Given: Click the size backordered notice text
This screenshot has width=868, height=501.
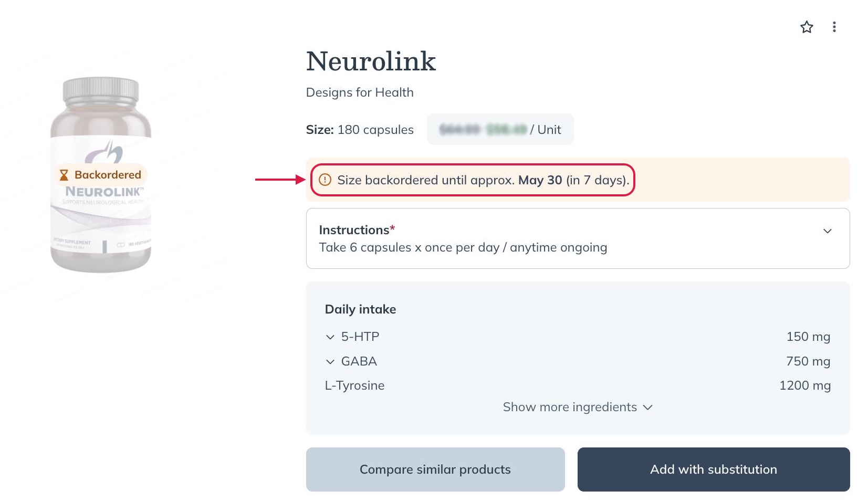Looking at the screenshot, I should tap(483, 180).
